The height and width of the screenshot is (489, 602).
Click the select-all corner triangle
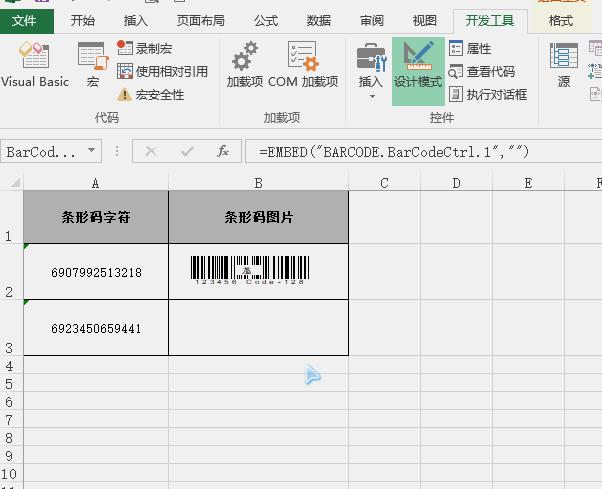click(x=15, y=182)
